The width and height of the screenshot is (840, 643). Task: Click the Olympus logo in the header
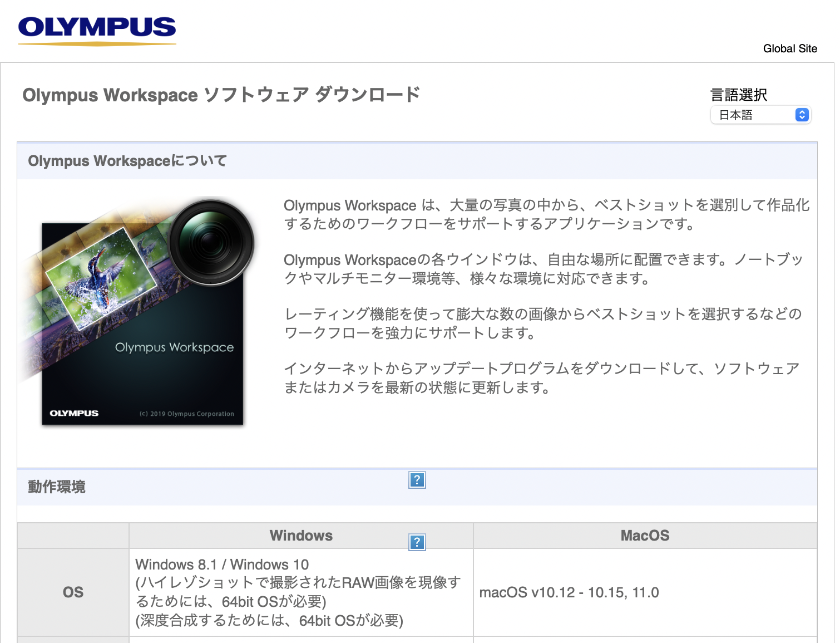click(97, 31)
